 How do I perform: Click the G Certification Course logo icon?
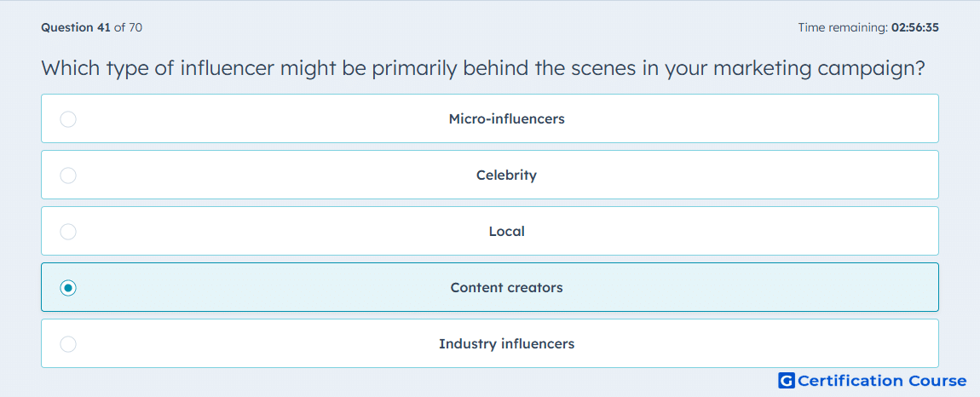tap(787, 380)
